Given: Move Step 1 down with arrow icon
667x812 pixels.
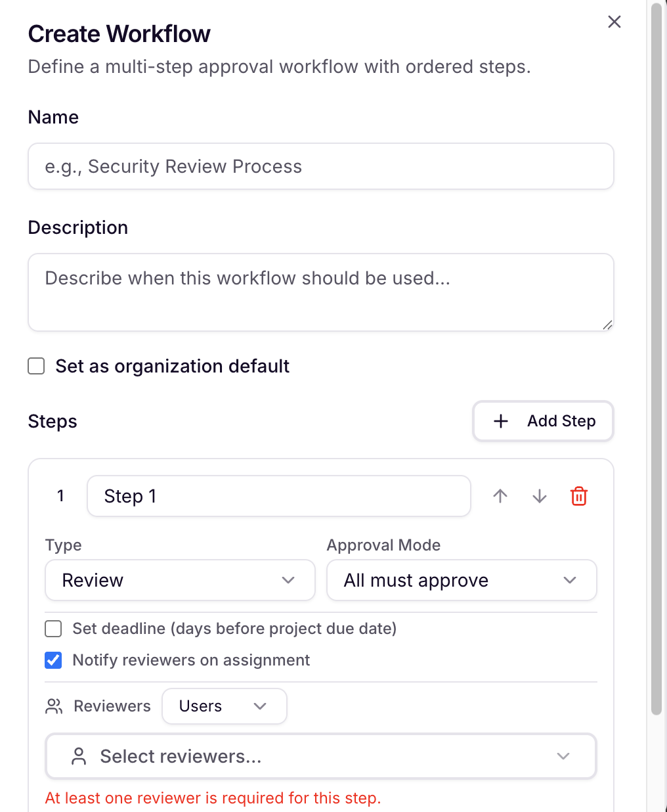Looking at the screenshot, I should click(540, 496).
